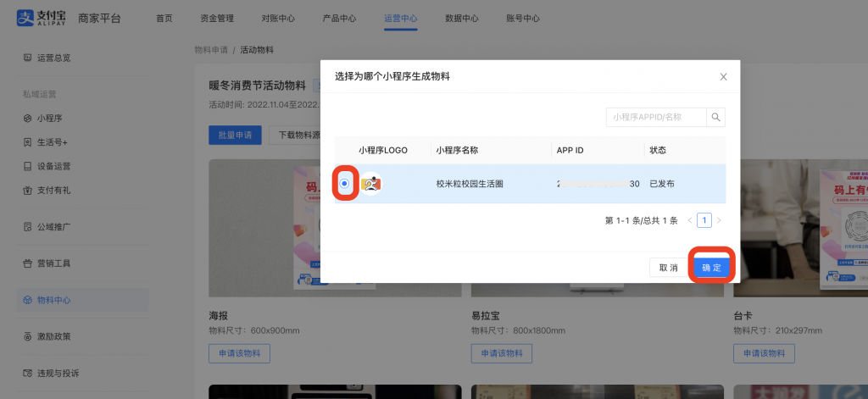Screen dimensions: 868x399
Task: Click the 生活号+ sidebar icon
Action: [28, 142]
